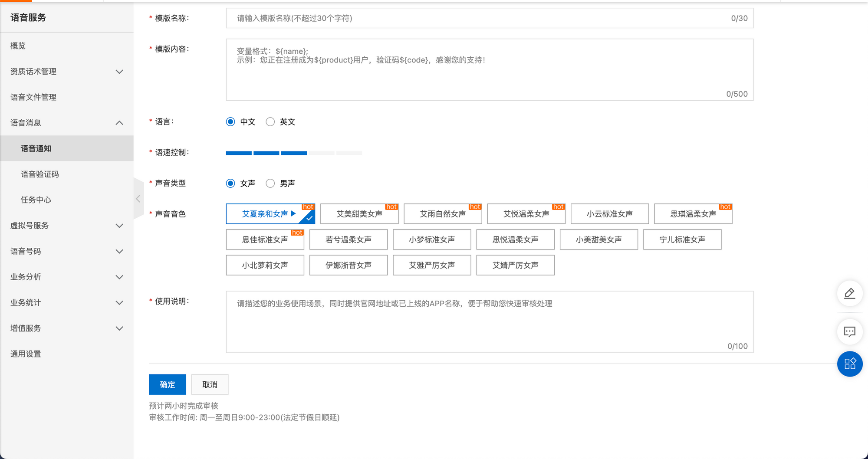This screenshot has width=868, height=459.
Task: Go to 任务中心 in the sidebar
Action: [x=36, y=200]
